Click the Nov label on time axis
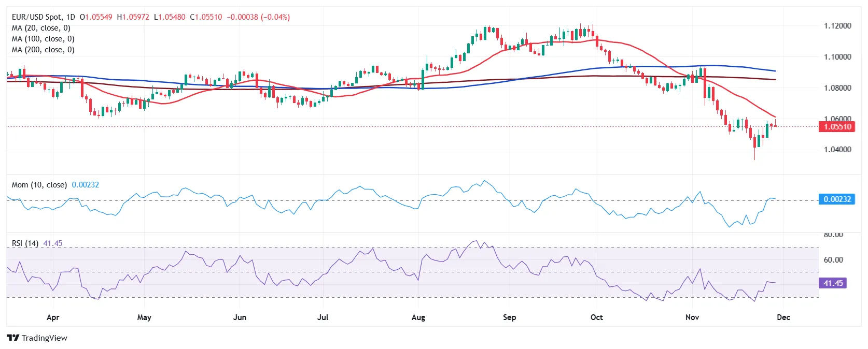This screenshot has height=349, width=868. [692, 317]
